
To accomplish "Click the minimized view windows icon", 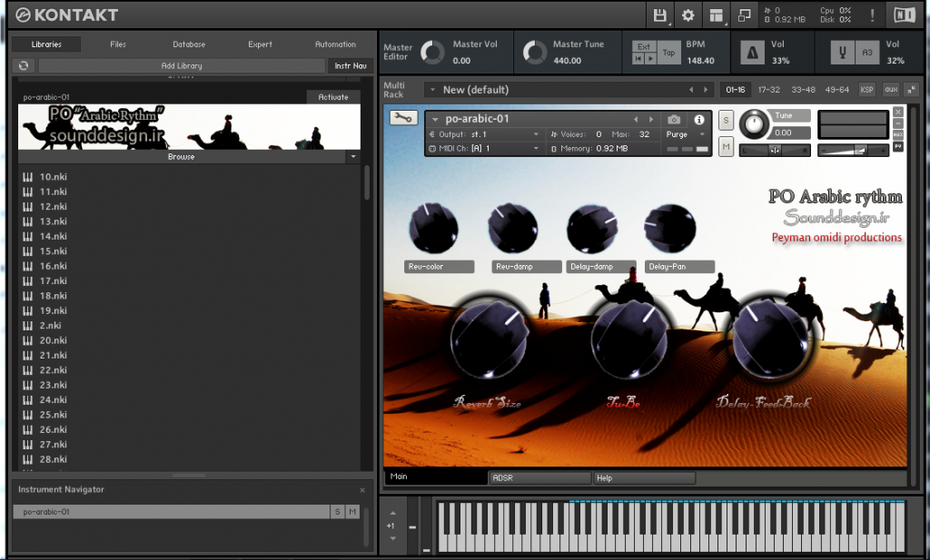I will [745, 15].
